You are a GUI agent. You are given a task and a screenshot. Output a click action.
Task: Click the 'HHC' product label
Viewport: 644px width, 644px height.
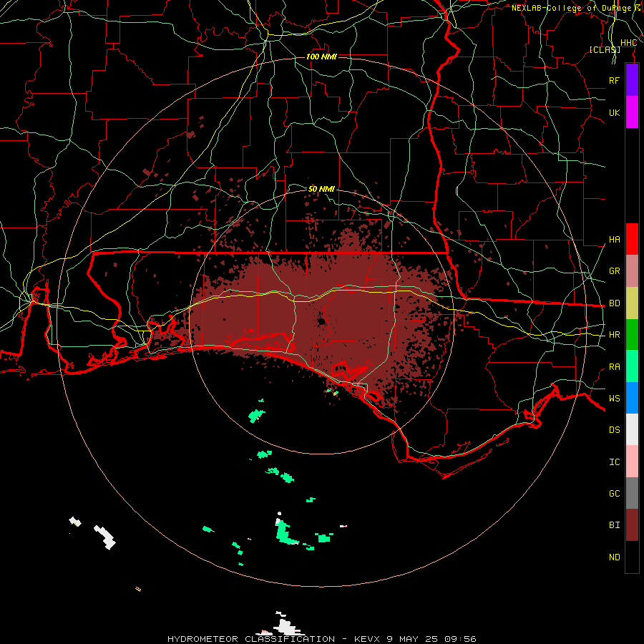tap(628, 42)
